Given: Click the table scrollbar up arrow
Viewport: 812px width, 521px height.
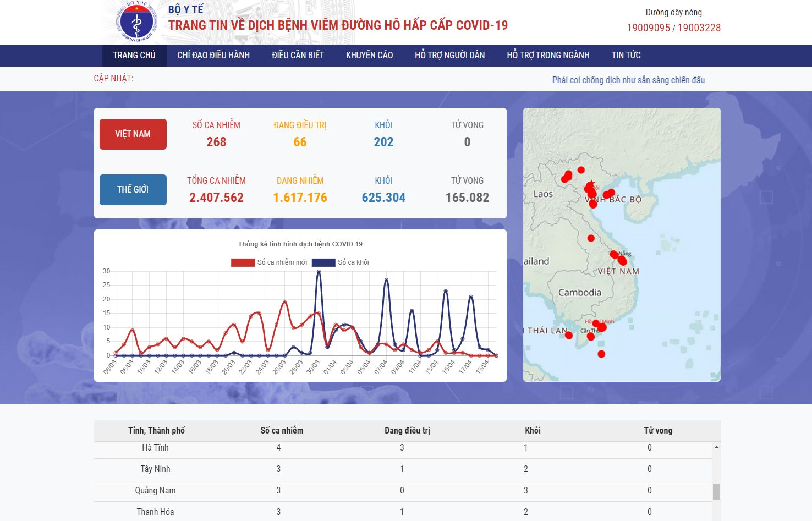Looking at the screenshot, I should point(716,447).
